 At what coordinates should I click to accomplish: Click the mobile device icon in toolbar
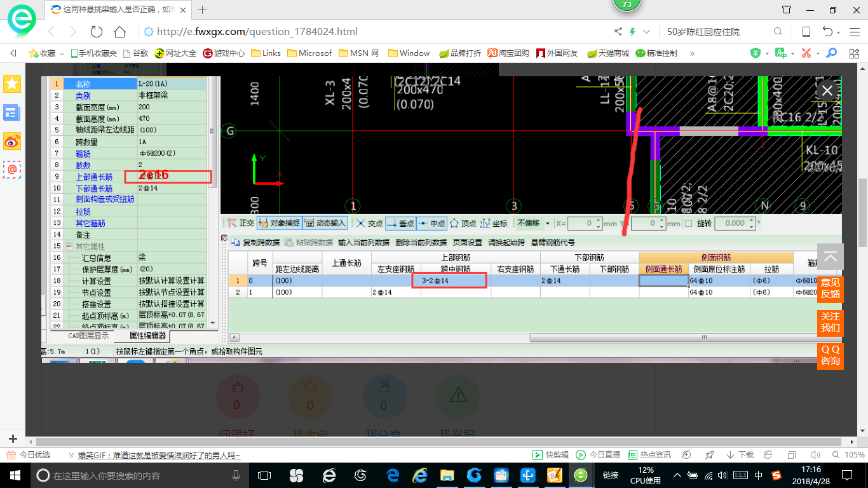[806, 32]
